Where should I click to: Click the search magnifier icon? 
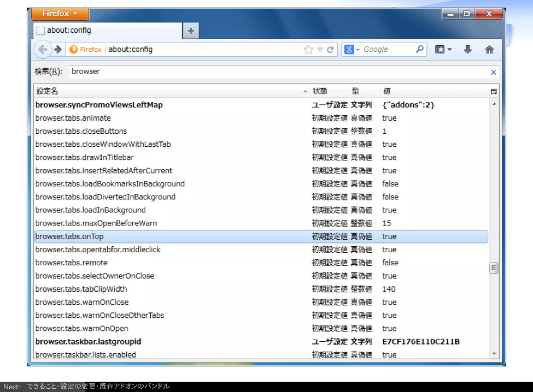pyautogui.click(x=420, y=49)
